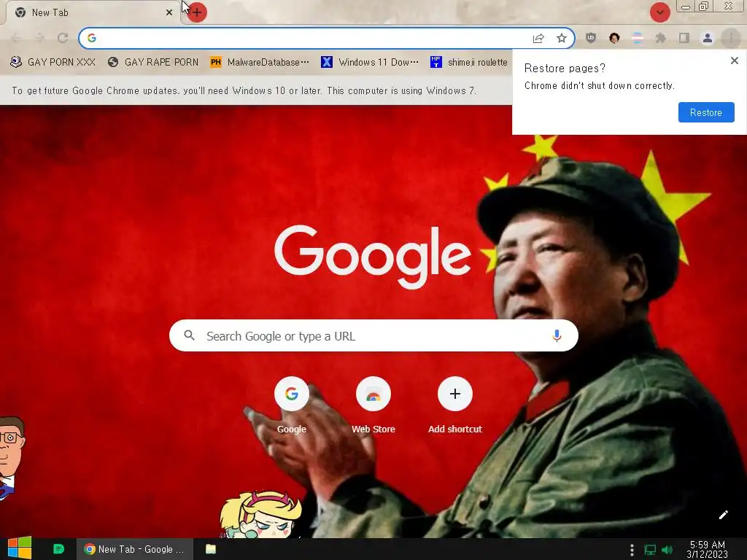Toggle the side panel icon

pos(684,38)
